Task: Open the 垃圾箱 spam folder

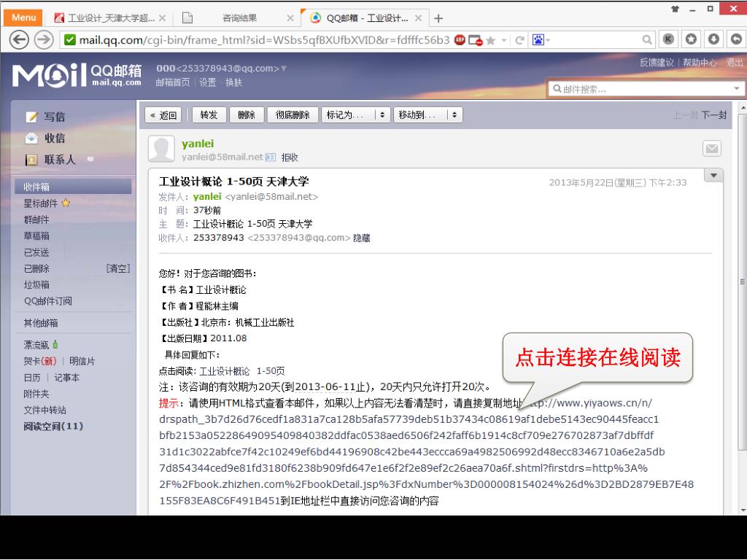Action: pos(36,284)
